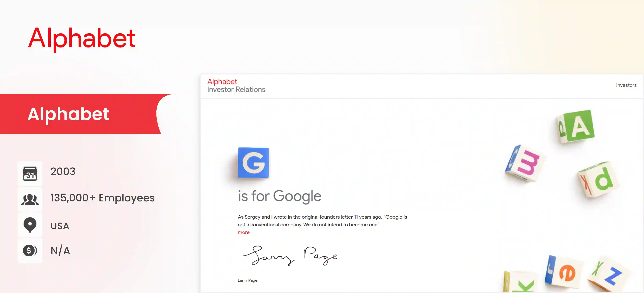Open the Investors page
Viewport: 644px width, 293px height.
pos(626,85)
